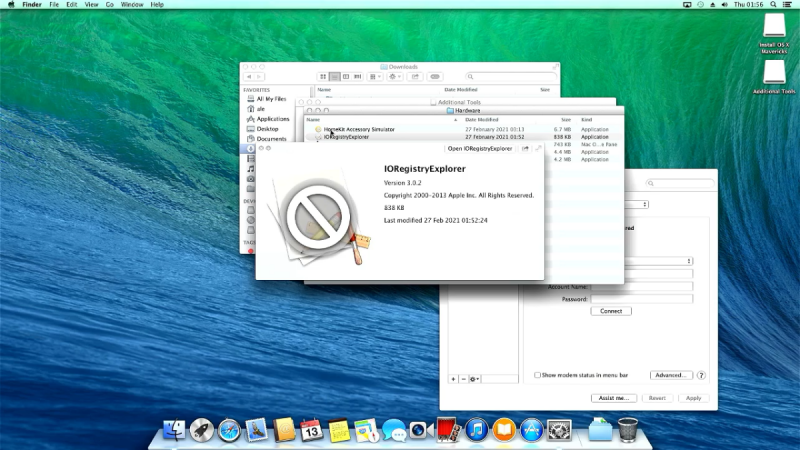This screenshot has width=800, height=450.
Task: Switch Downloads window to icon view
Action: 323,76
